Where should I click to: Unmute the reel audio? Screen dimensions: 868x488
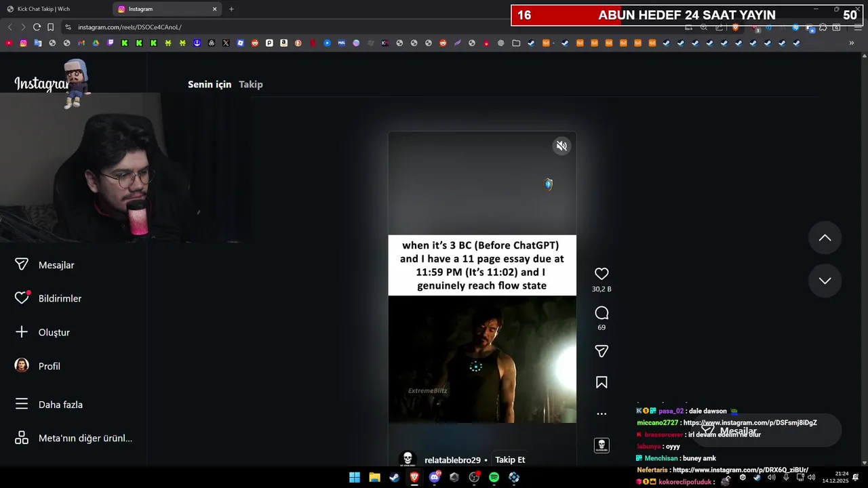coord(561,146)
